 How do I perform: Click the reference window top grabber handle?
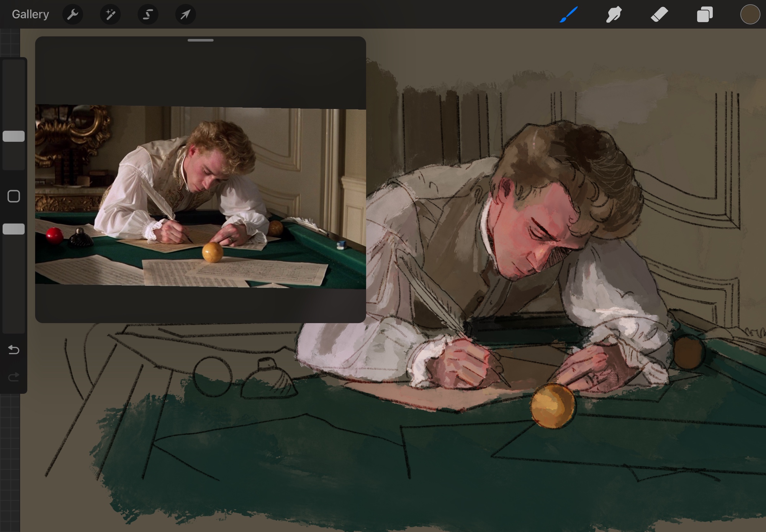200,40
